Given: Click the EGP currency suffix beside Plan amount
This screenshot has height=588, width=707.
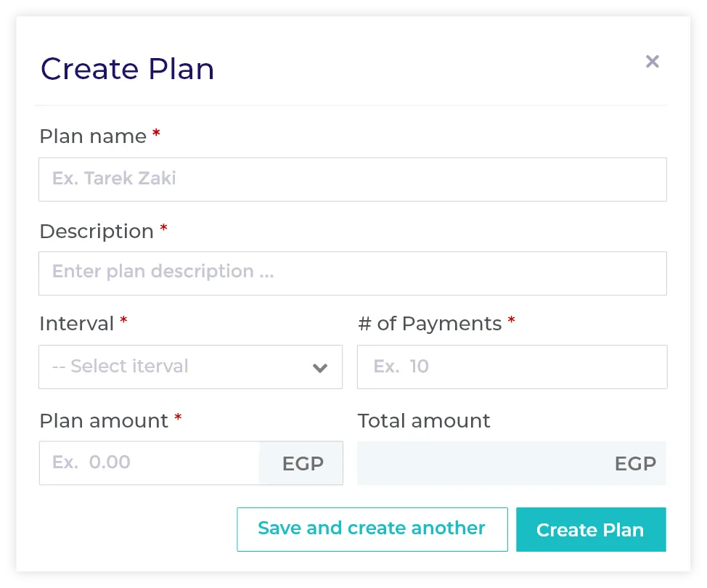Looking at the screenshot, I should 302,464.
